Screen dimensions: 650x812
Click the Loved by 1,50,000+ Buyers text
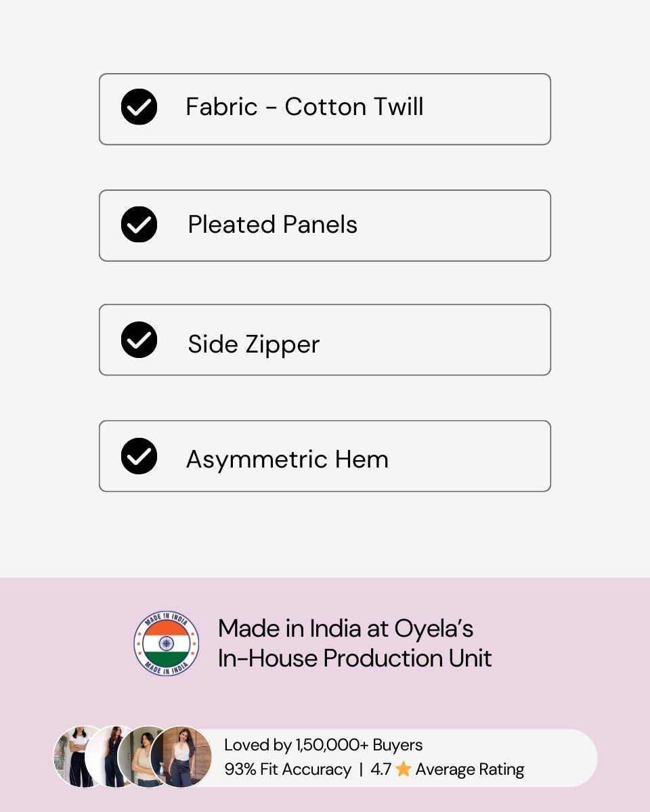point(324,745)
